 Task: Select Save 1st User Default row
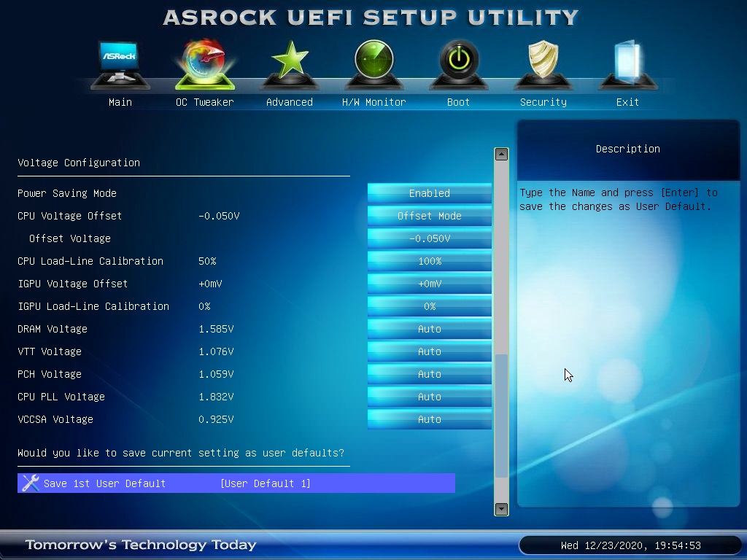(x=236, y=483)
